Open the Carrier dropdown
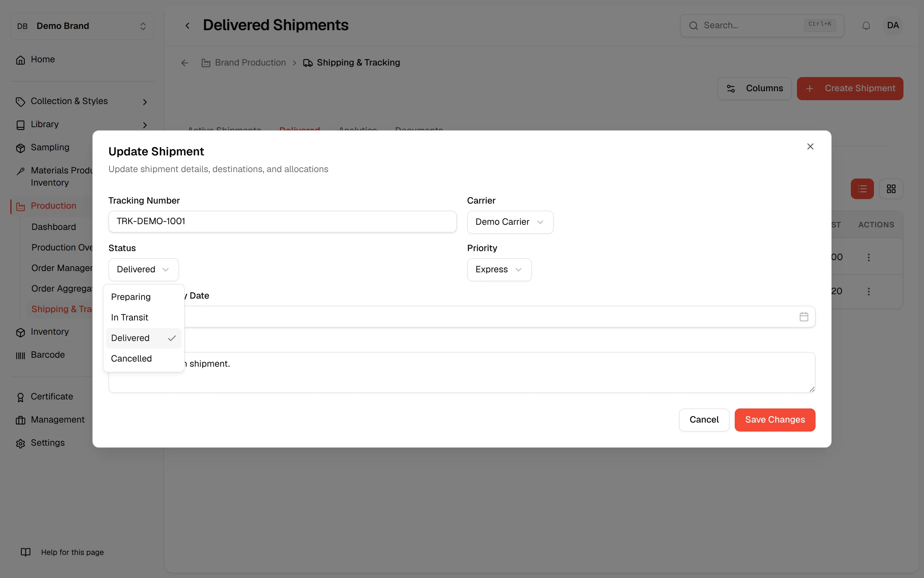This screenshot has width=924, height=578. (510, 222)
